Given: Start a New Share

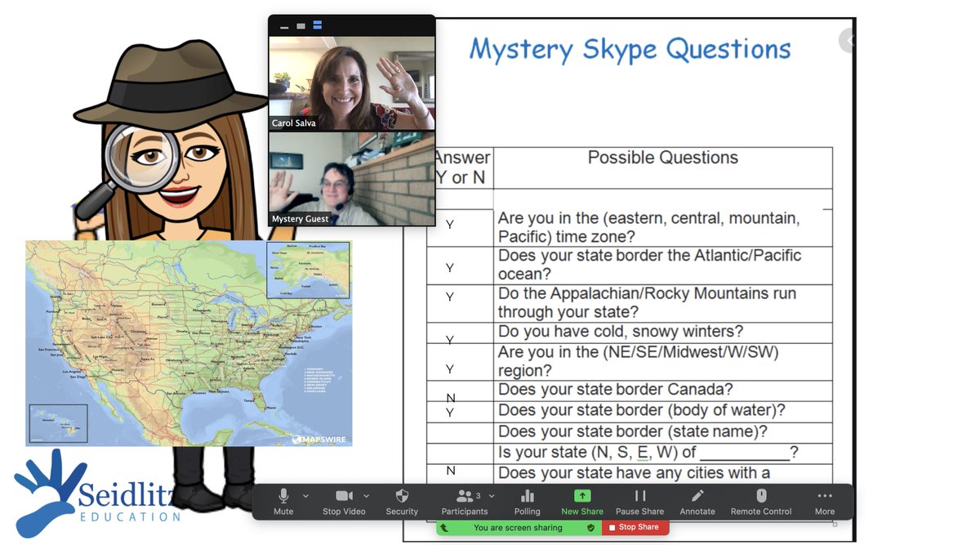Looking at the screenshot, I should pyautogui.click(x=582, y=501).
